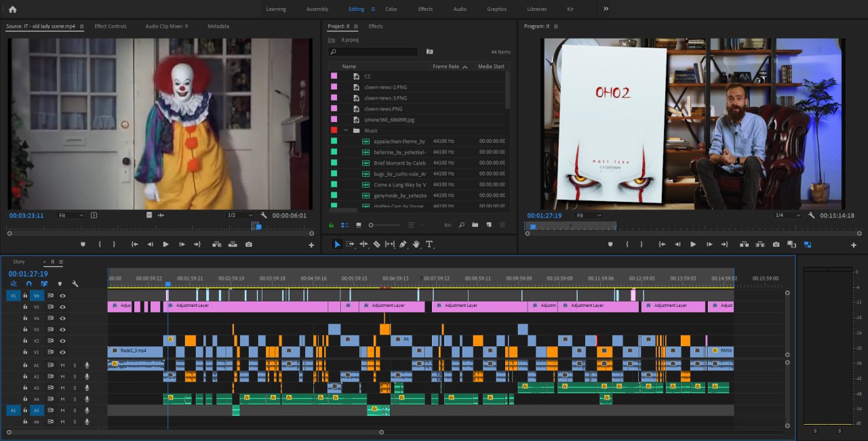Open Editing workspace menu icon
The image size is (868, 441).
point(373,9)
